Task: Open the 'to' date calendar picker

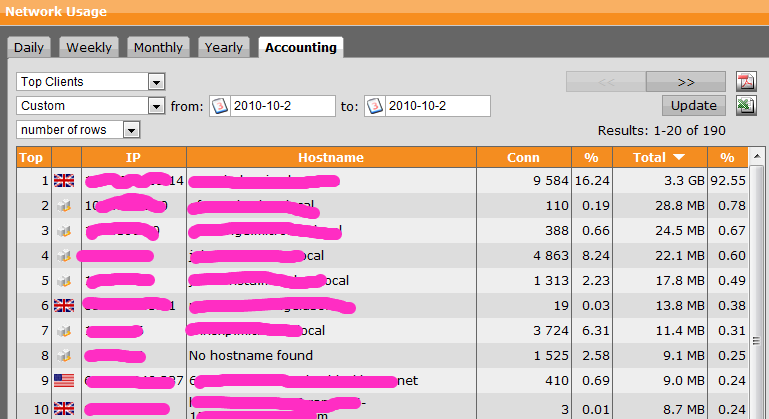Action: point(374,106)
